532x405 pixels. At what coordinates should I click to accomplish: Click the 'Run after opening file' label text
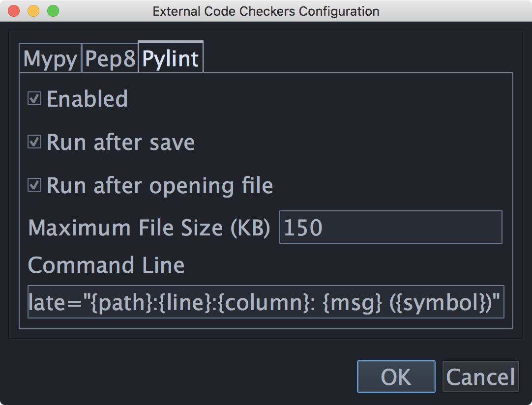click(x=160, y=186)
